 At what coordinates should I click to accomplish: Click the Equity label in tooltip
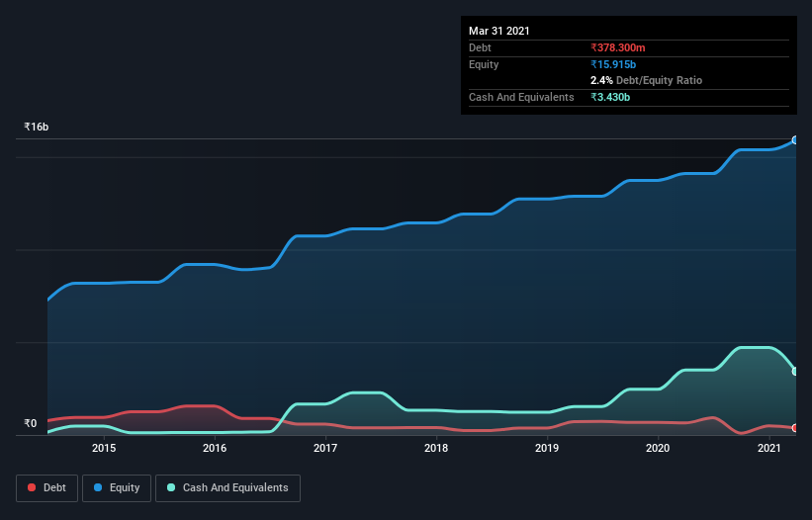[484, 64]
